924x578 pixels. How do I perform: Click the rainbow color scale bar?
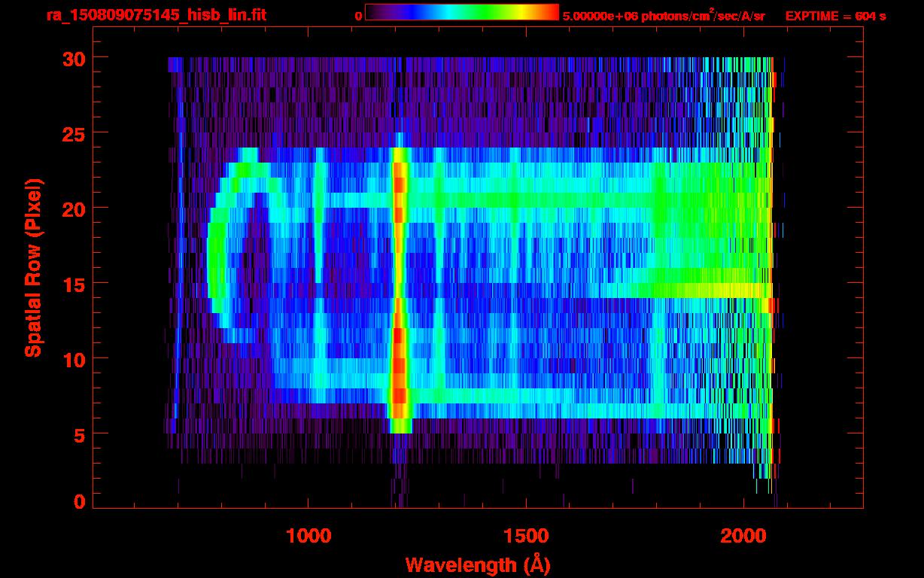coord(462,12)
